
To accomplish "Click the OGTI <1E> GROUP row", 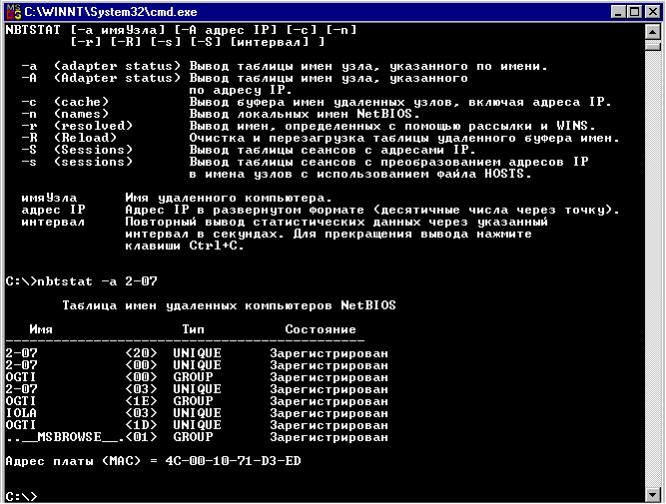I will tap(197, 401).
